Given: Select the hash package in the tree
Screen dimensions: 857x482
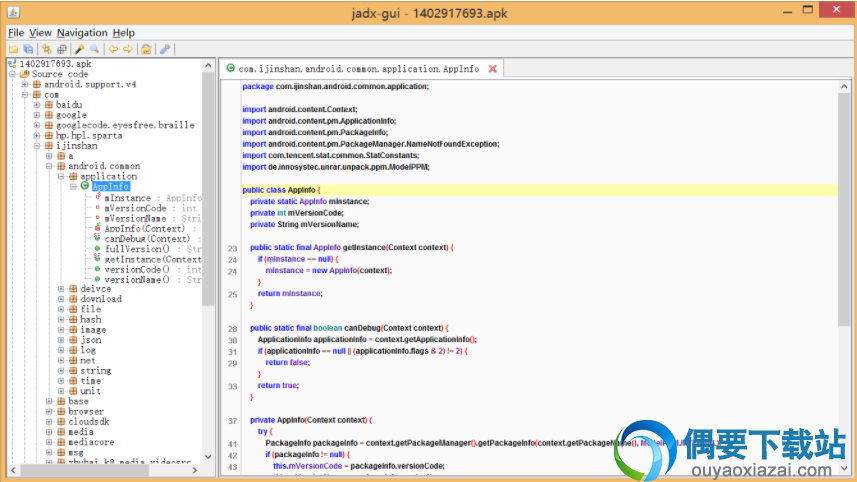Looking at the screenshot, I should click(91, 319).
